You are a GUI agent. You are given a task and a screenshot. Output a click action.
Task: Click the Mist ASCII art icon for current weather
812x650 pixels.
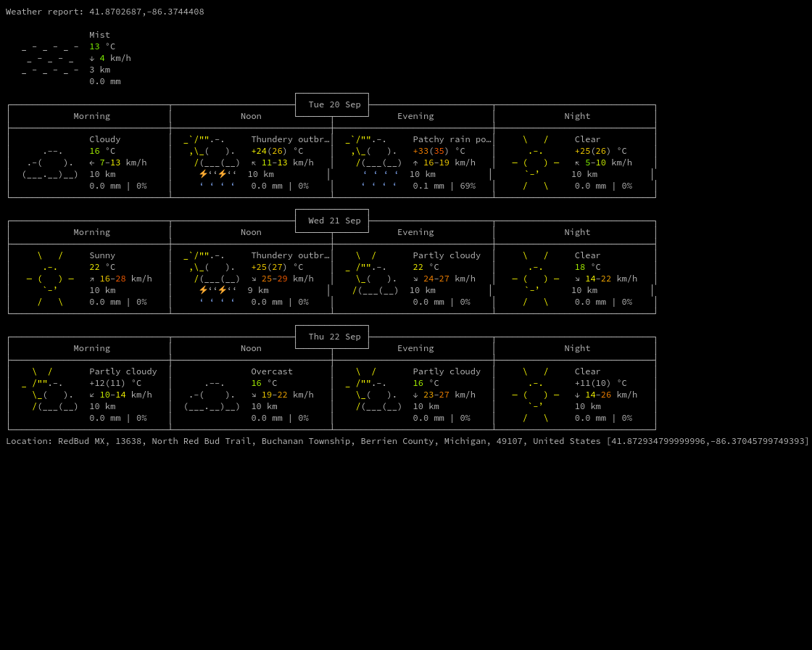tap(50, 58)
